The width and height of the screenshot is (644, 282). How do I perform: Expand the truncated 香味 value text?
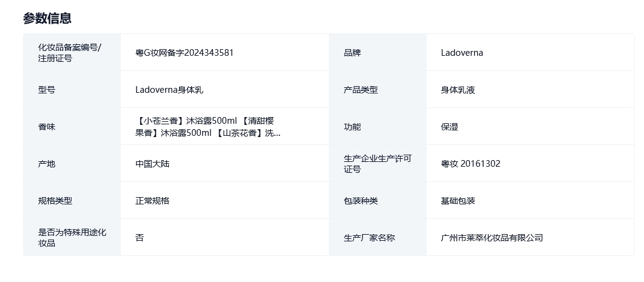click(208, 126)
